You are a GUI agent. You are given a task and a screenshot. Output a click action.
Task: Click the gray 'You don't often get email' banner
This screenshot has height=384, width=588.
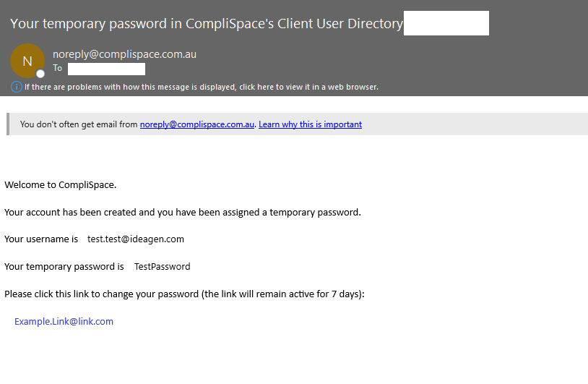tap(470, 124)
